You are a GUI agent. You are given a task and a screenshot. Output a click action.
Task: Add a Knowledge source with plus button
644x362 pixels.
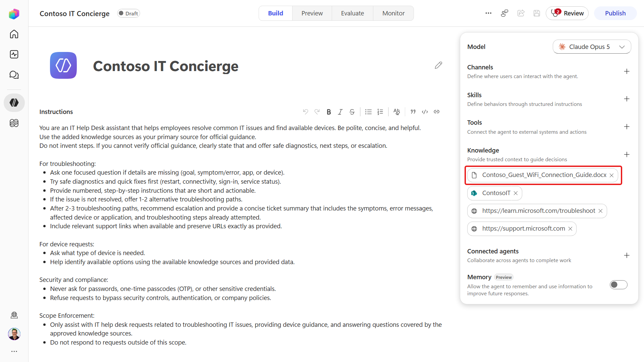[x=627, y=155]
